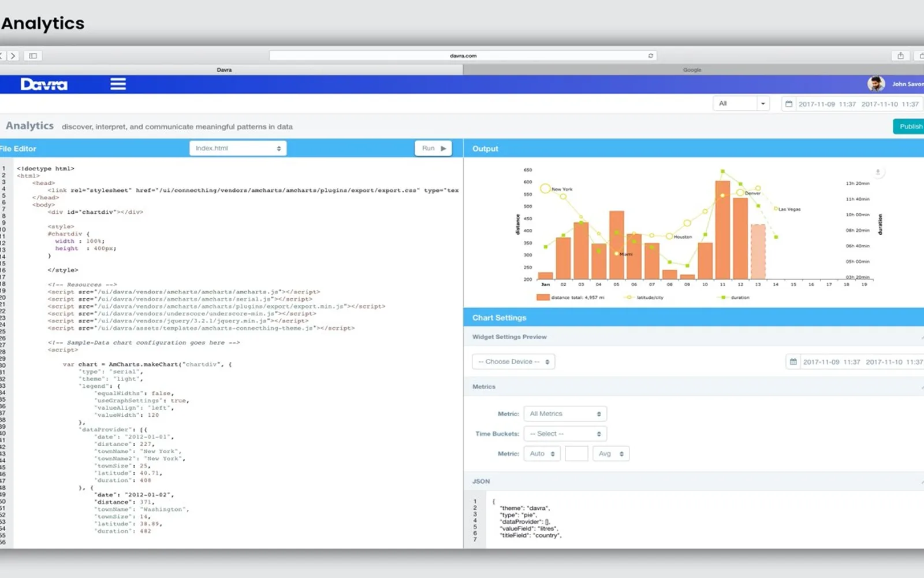924x578 pixels.
Task: Click the Publish button
Action: point(909,127)
